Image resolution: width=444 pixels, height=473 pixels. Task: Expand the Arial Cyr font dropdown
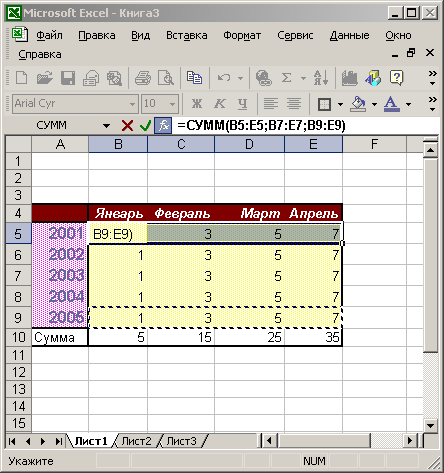click(132, 104)
